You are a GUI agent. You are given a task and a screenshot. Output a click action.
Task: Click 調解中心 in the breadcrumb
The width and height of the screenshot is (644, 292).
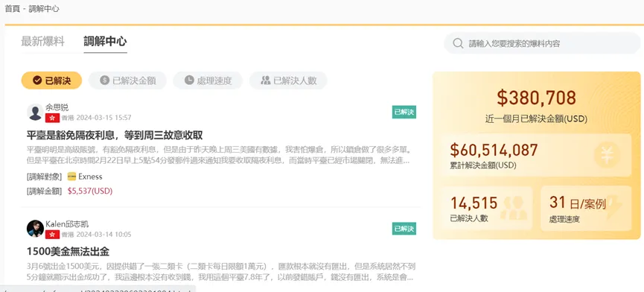[43, 9]
